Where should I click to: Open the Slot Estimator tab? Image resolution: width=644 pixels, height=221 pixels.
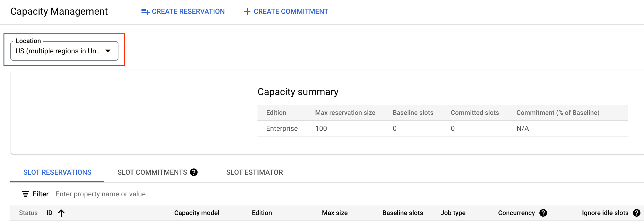[x=255, y=172]
